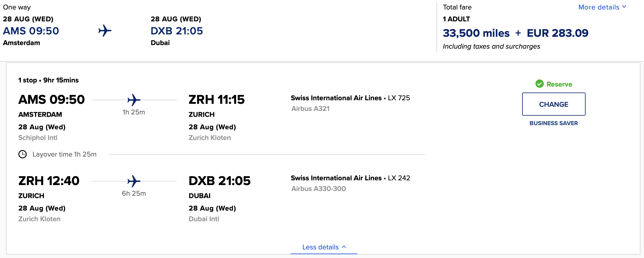Click the airplane icon in the trip summary header

(x=105, y=31)
